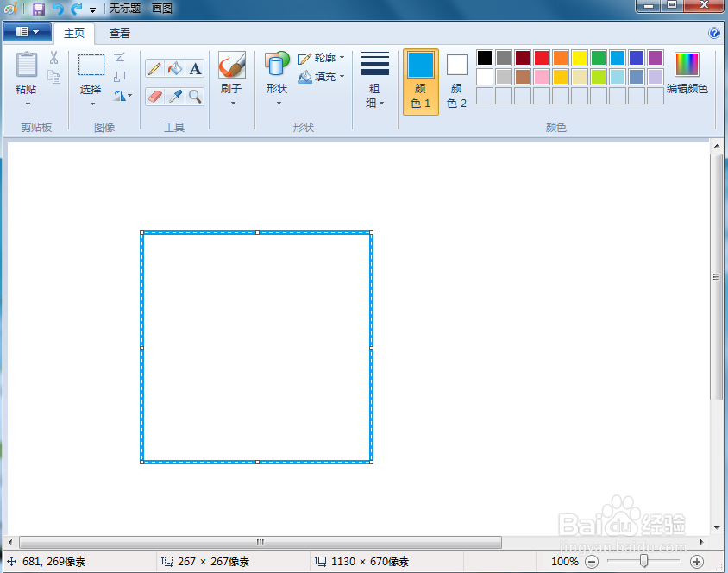
Task: Pick the red color swatch
Action: coord(542,58)
